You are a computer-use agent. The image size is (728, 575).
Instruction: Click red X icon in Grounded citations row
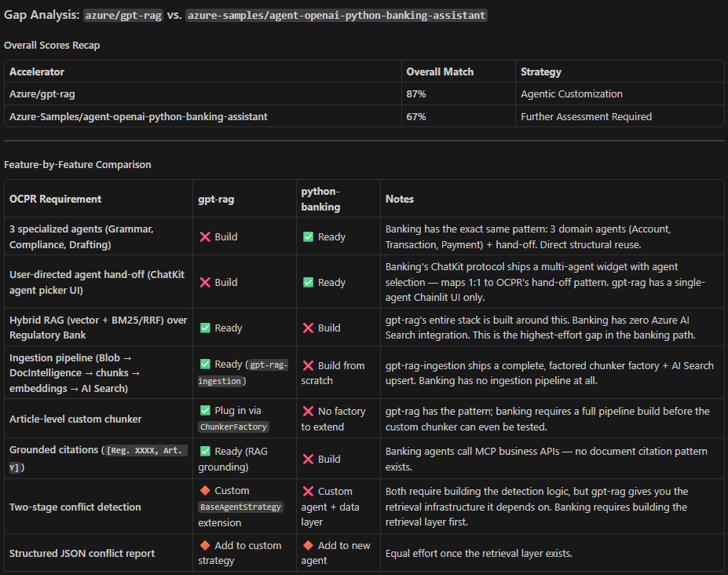(308, 459)
